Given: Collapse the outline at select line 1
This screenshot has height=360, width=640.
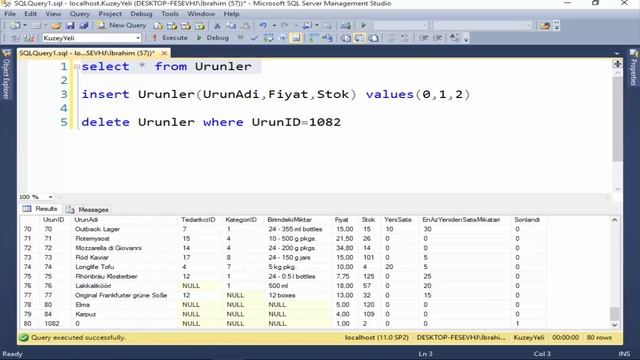Looking at the screenshot, I should [77, 66].
